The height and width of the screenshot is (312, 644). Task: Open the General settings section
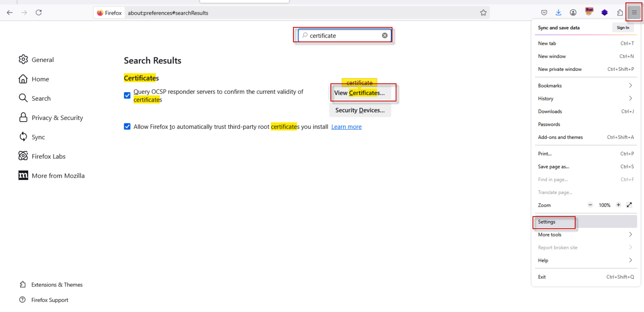tap(43, 59)
